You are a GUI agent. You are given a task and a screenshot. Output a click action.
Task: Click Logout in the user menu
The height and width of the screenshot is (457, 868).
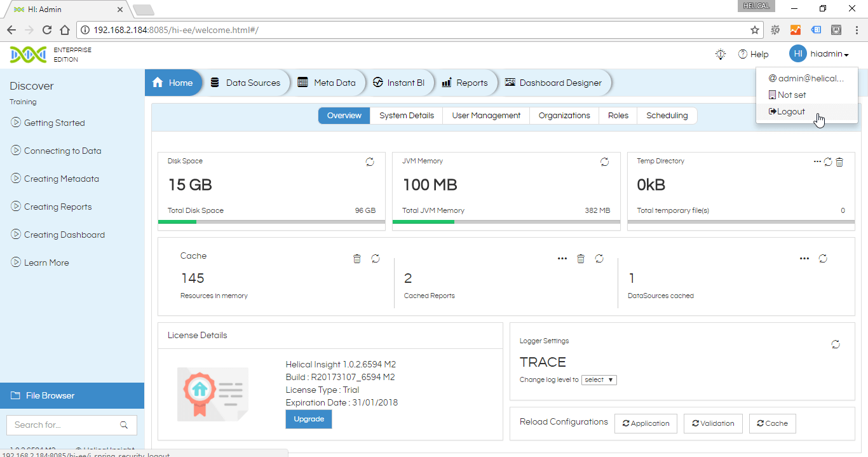pyautogui.click(x=807, y=112)
